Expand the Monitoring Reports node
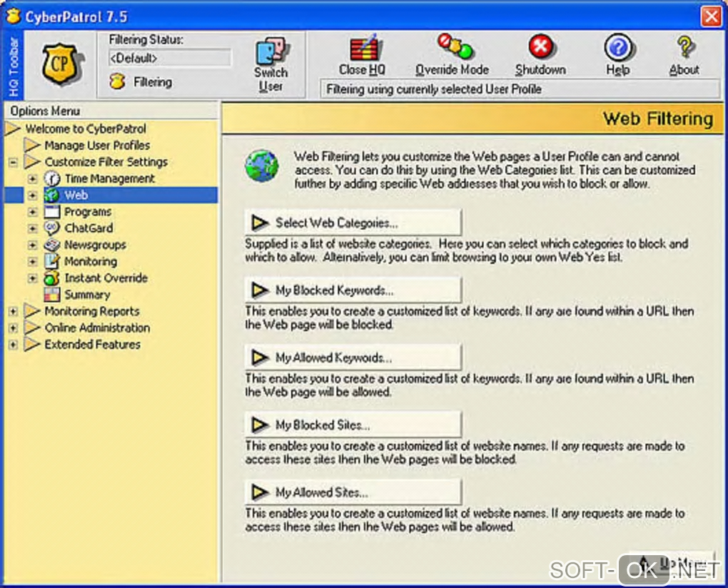 14,311
